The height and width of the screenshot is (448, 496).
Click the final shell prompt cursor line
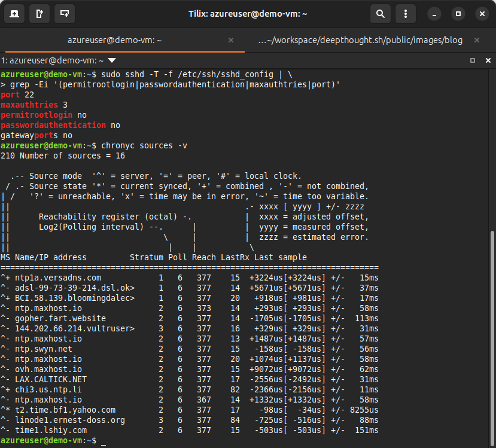(x=53, y=440)
